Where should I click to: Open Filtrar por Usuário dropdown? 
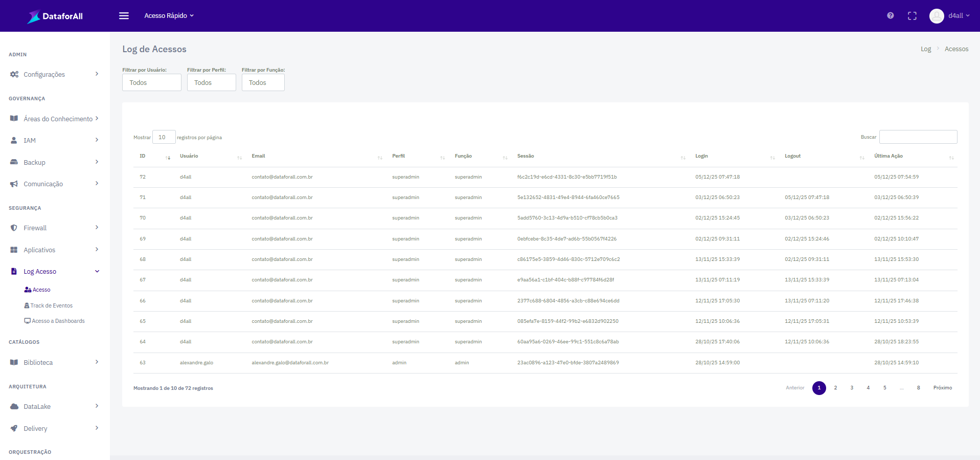[x=151, y=82]
